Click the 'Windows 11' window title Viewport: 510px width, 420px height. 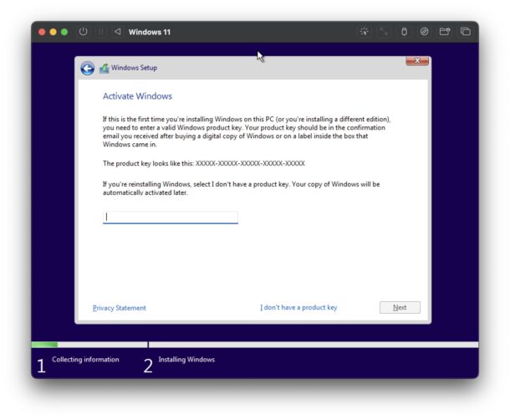[150, 32]
